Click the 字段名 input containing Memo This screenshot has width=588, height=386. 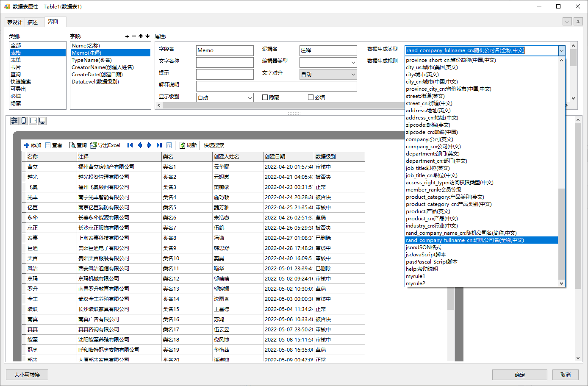pyautogui.click(x=225, y=50)
